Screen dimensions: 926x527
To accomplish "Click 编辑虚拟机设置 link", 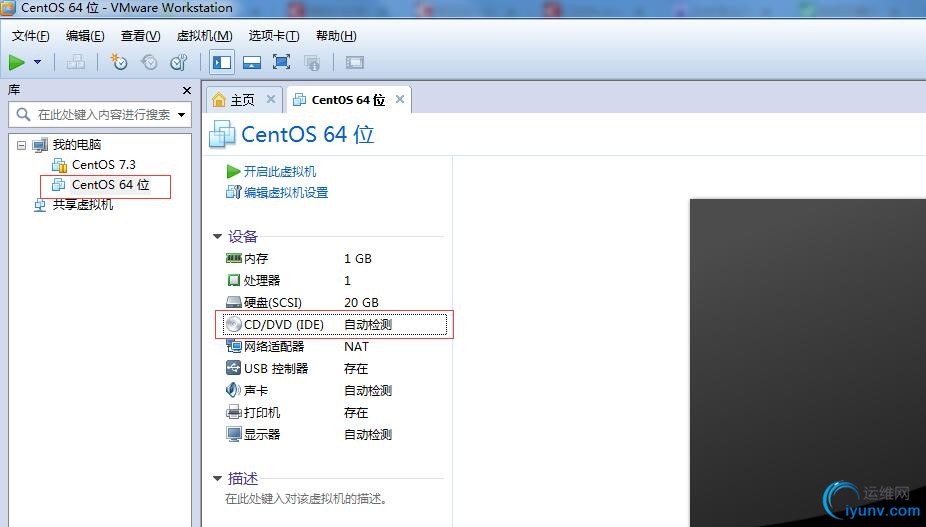I will click(286, 192).
